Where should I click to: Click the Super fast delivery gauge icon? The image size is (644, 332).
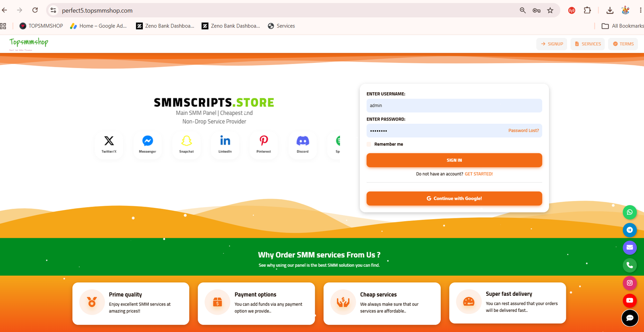pos(469,301)
